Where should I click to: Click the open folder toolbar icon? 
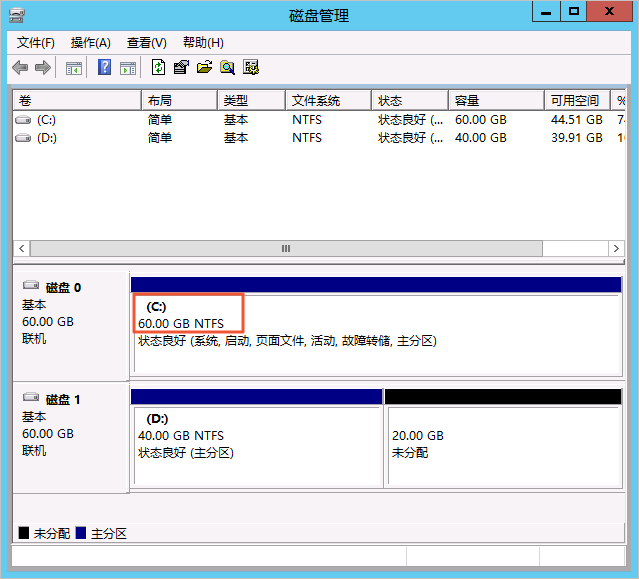click(x=205, y=67)
